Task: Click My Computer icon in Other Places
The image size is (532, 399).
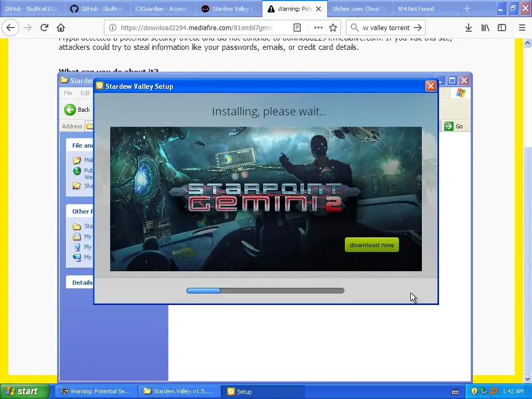Action: pos(77,247)
